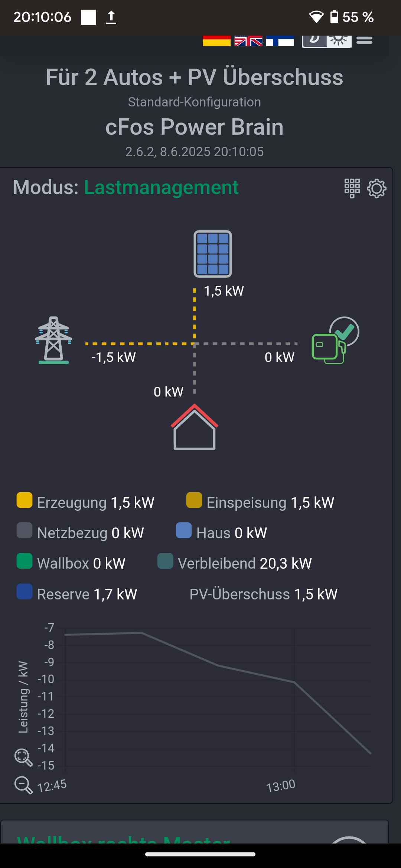Open the grid tiles view icon
Screen dimensions: 401x868
click(x=352, y=188)
